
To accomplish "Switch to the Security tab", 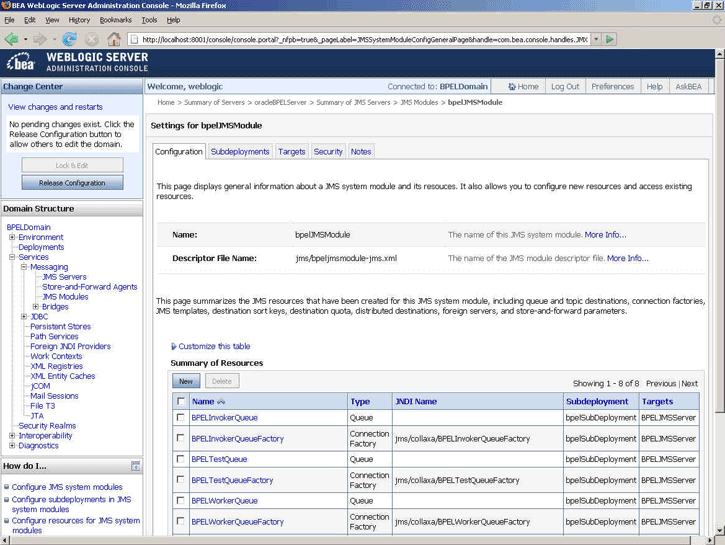I will click(x=328, y=152).
